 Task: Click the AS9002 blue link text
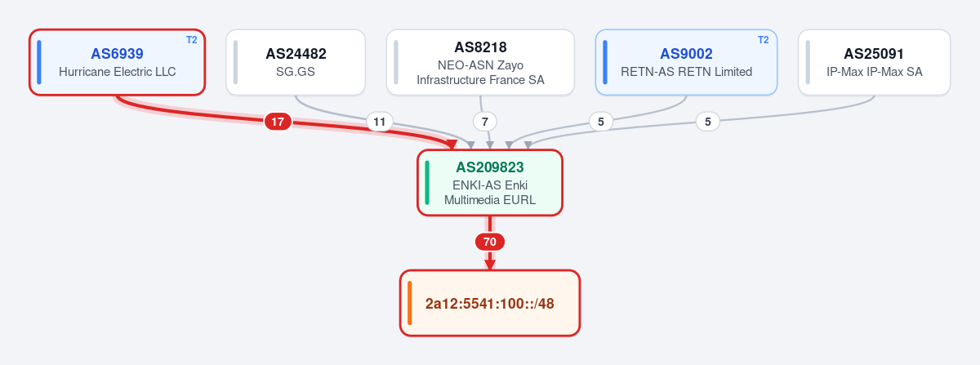(686, 54)
